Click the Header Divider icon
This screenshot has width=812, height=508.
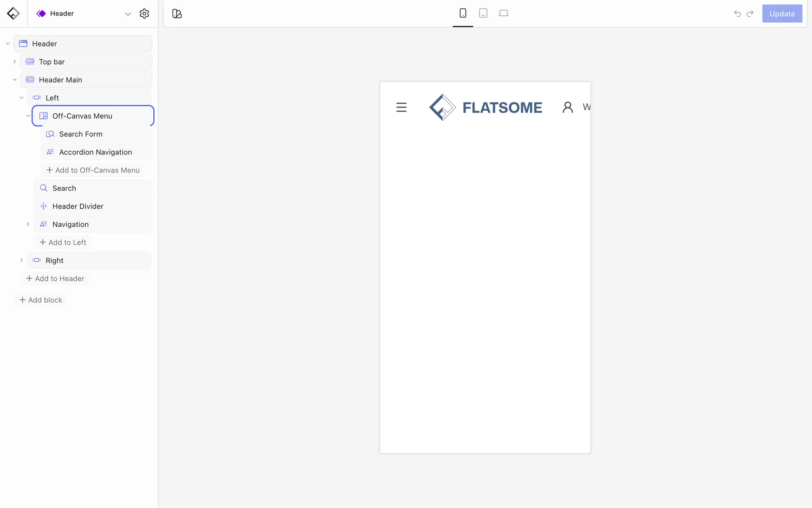43,206
